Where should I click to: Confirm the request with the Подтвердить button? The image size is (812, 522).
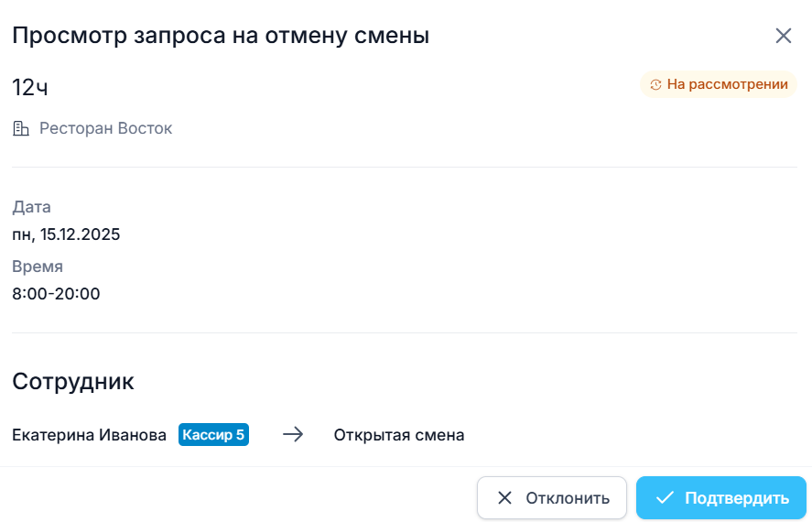720,498
